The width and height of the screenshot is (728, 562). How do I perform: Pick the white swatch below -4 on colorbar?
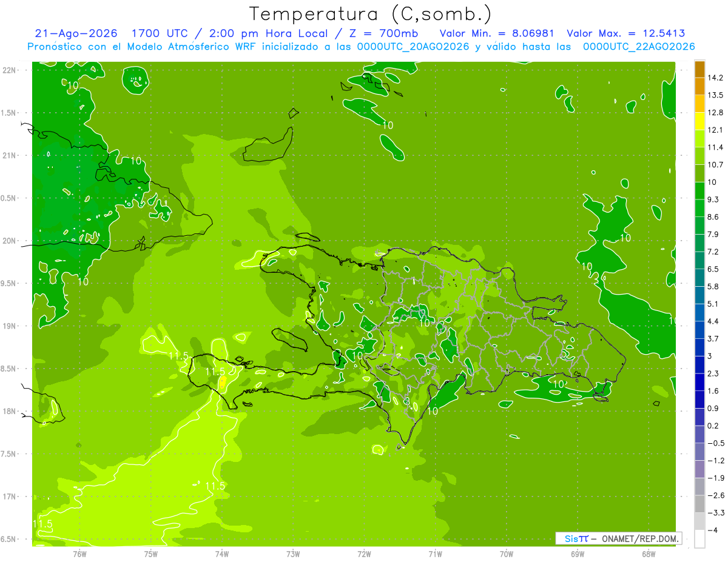coord(699,539)
